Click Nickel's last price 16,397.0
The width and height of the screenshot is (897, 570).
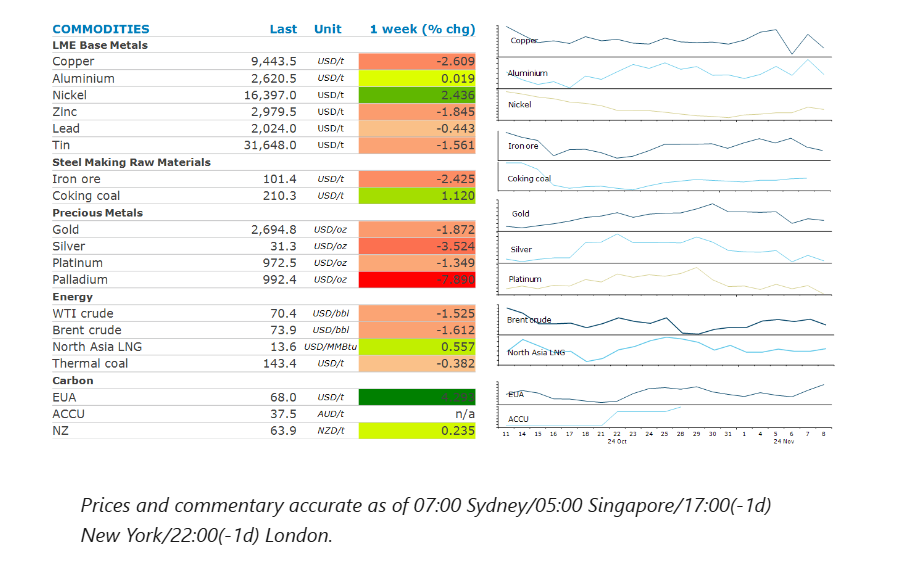pos(270,95)
